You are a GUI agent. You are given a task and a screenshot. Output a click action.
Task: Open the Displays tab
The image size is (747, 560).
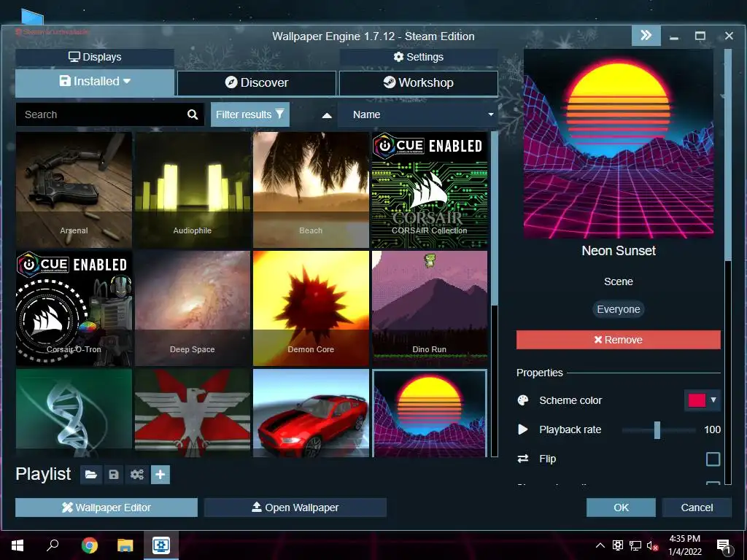[95, 57]
